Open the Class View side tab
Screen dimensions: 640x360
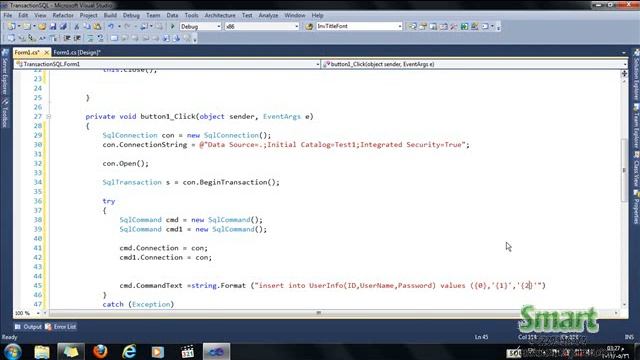[x=636, y=169]
